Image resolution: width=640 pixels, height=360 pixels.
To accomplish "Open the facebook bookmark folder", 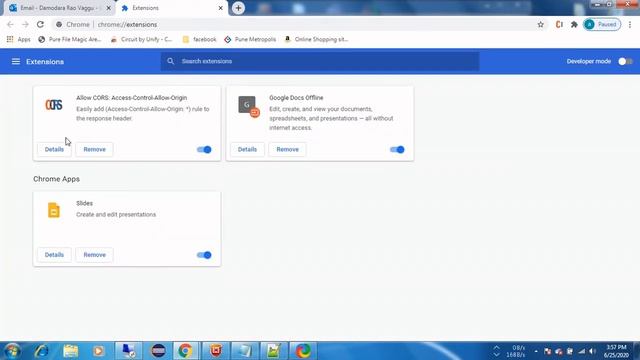I will (x=200, y=39).
